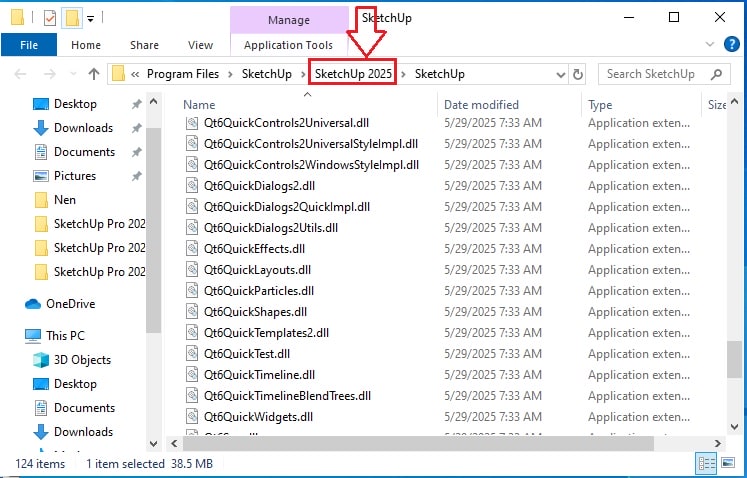Image resolution: width=747 pixels, height=478 pixels.
Task: Select the Manage contextual tab
Action: [x=289, y=20]
